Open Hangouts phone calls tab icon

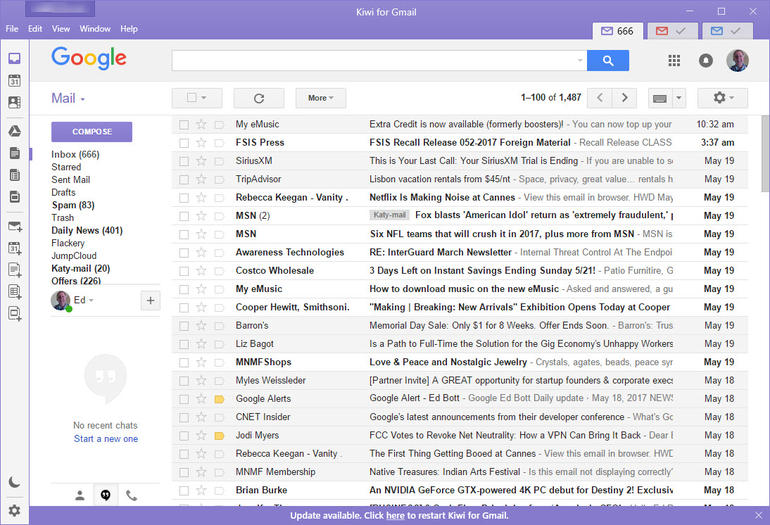click(132, 496)
